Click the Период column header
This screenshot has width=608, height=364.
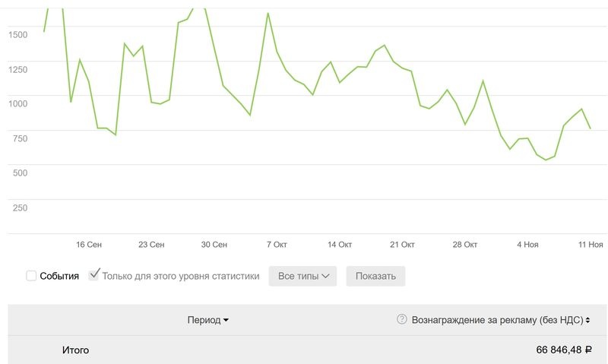coord(204,320)
